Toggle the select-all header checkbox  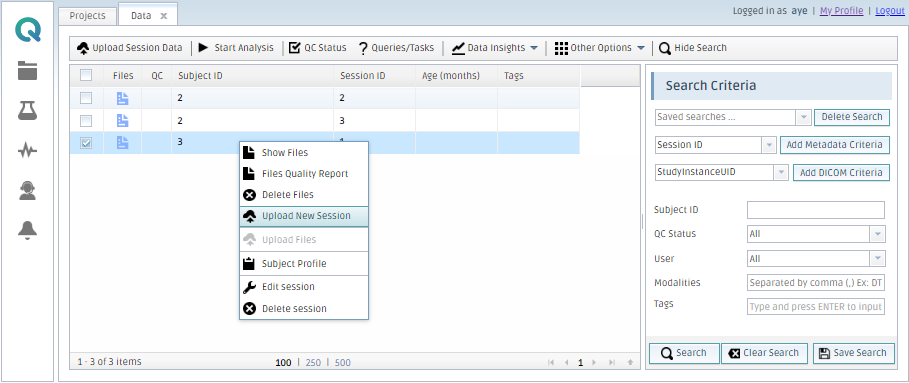(86, 75)
